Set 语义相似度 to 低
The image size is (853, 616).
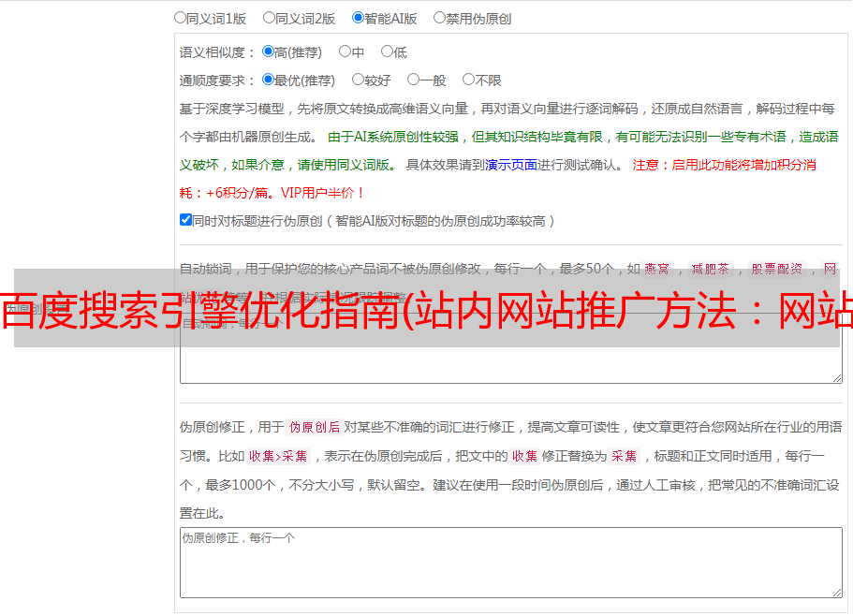(x=387, y=51)
